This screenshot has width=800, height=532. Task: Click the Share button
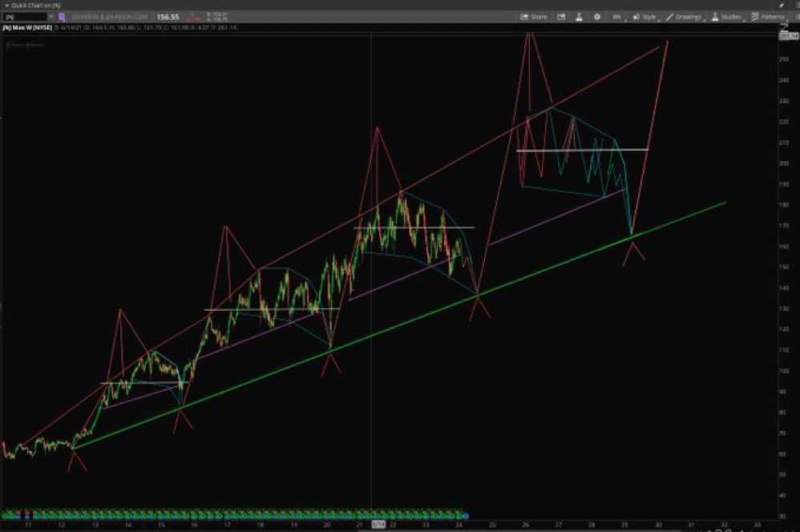click(533, 17)
